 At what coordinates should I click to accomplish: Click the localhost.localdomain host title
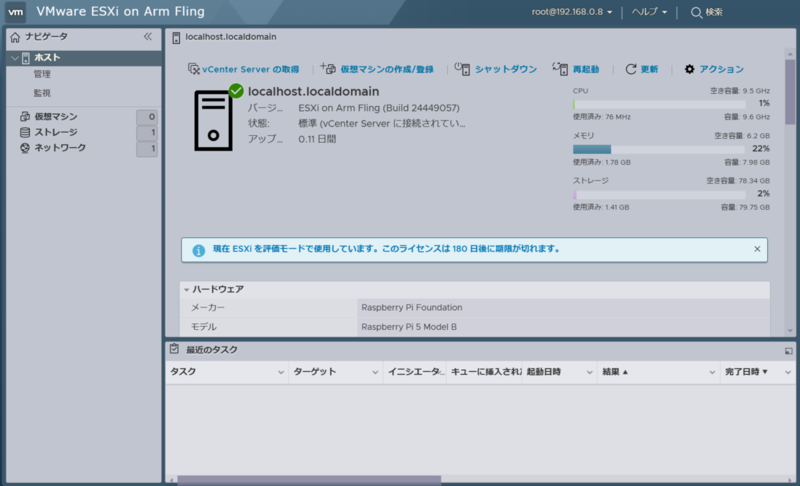(313, 91)
